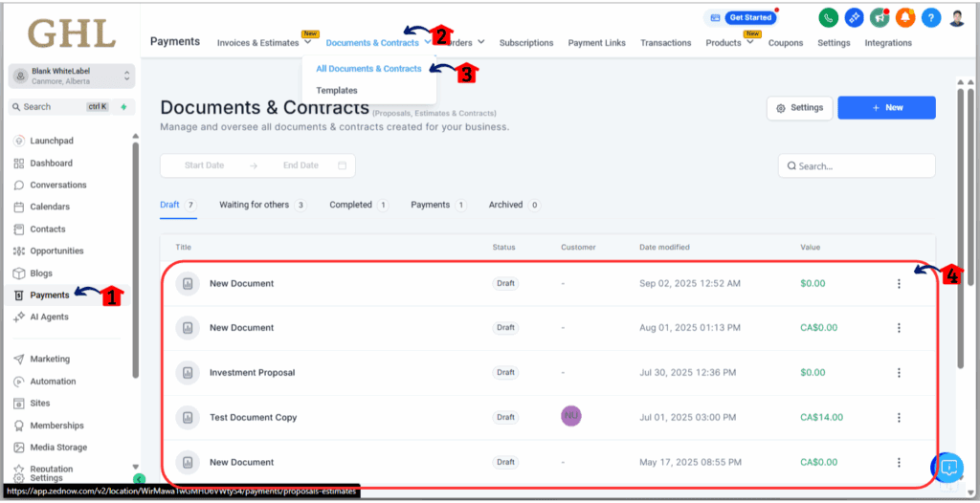
Task: Click the main page vertical scrollbar
Action: coord(961,228)
